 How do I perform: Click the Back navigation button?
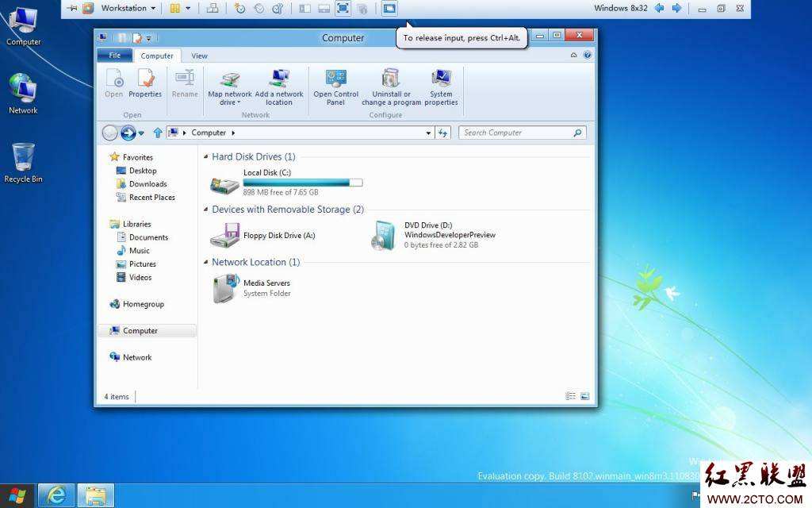(109, 133)
